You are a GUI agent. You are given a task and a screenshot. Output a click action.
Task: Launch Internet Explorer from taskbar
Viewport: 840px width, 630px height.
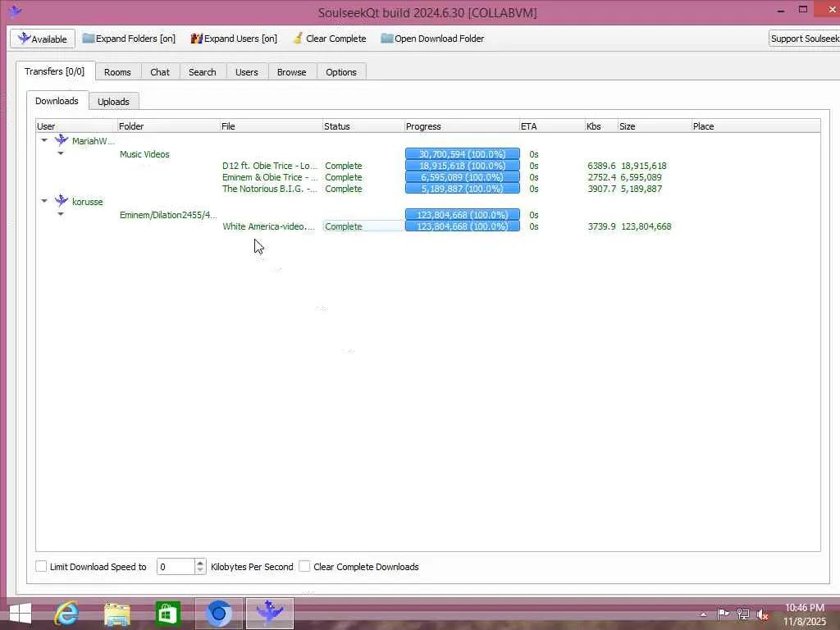[67, 614]
